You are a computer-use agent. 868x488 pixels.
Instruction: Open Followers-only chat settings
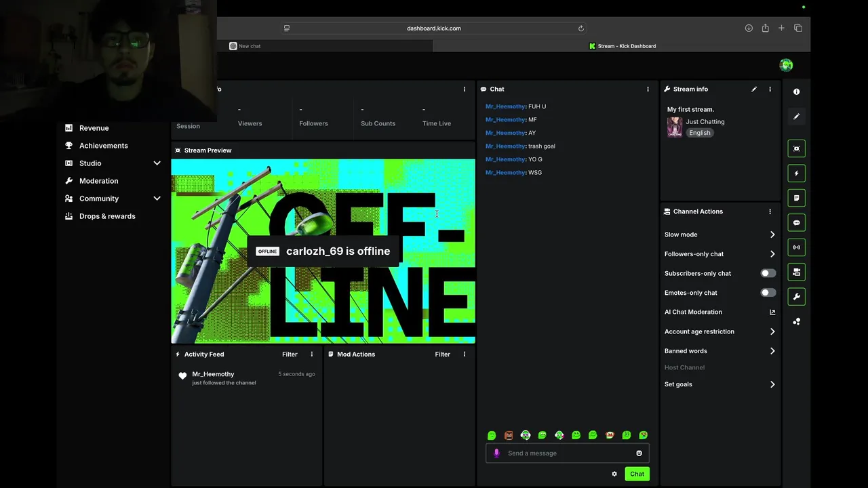pyautogui.click(x=719, y=254)
